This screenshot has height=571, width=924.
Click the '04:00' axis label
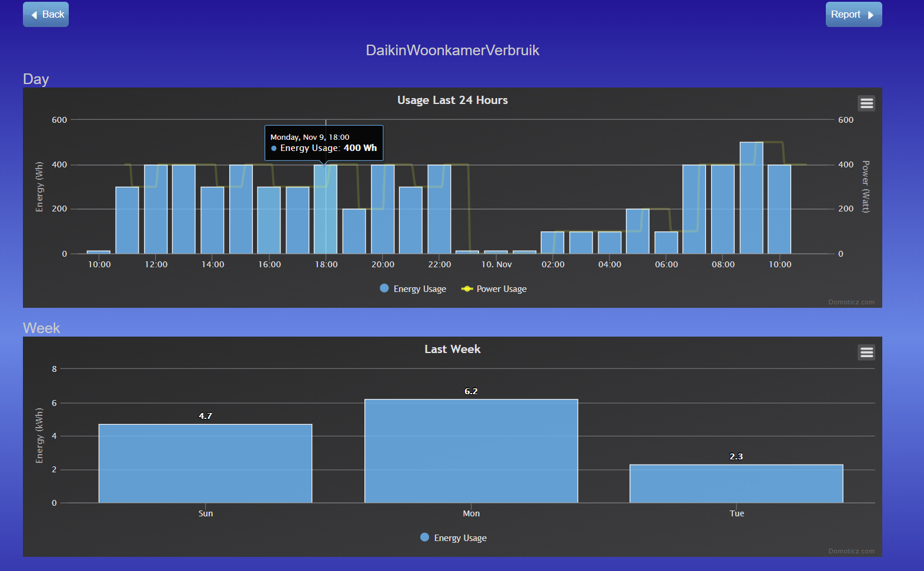coord(610,264)
